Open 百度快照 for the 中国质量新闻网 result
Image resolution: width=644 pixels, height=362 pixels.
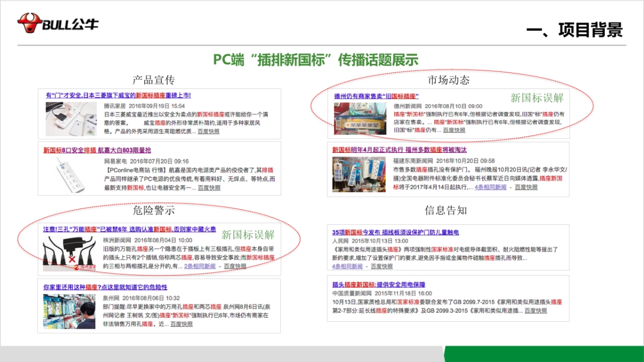536,311
